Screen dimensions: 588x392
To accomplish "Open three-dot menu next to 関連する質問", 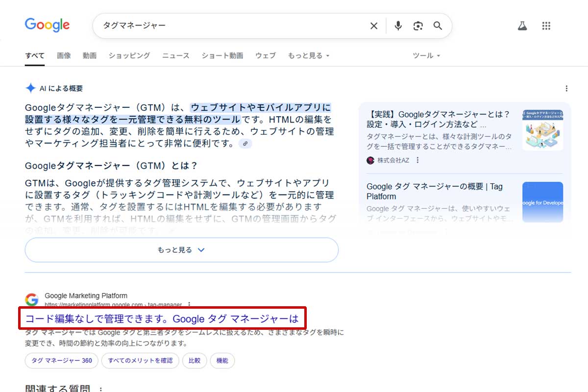I will [x=100, y=389].
